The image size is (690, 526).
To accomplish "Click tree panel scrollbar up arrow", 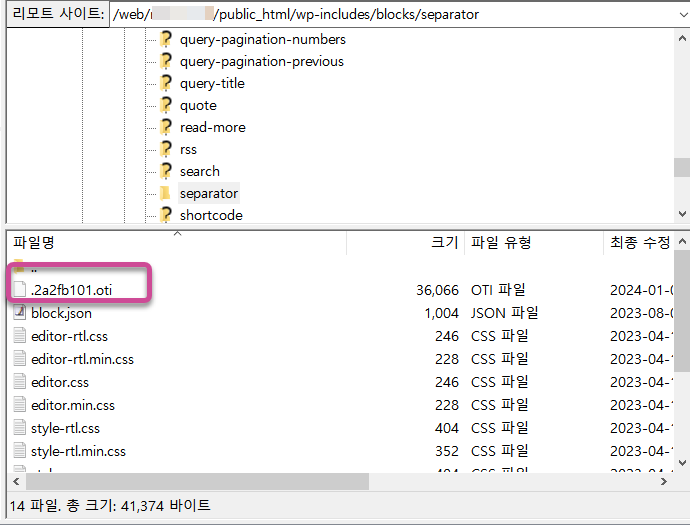I will click(682, 38).
